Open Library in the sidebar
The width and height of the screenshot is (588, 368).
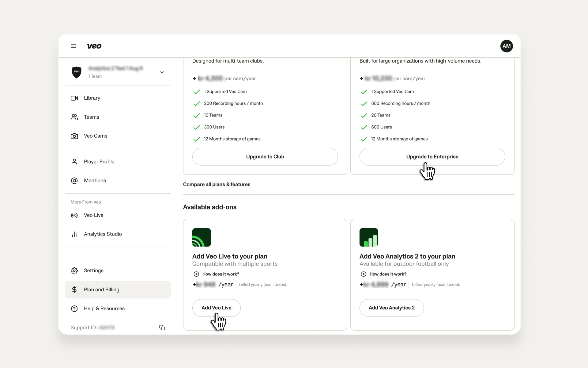118,98
